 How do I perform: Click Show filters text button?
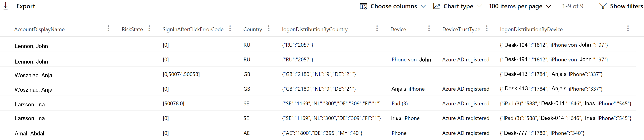(x=626, y=6)
